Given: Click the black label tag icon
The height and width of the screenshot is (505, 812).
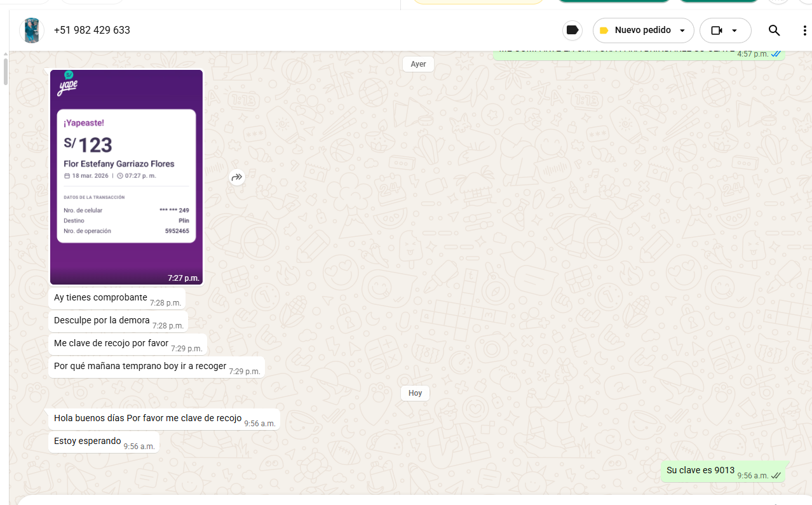Looking at the screenshot, I should tap(572, 30).
